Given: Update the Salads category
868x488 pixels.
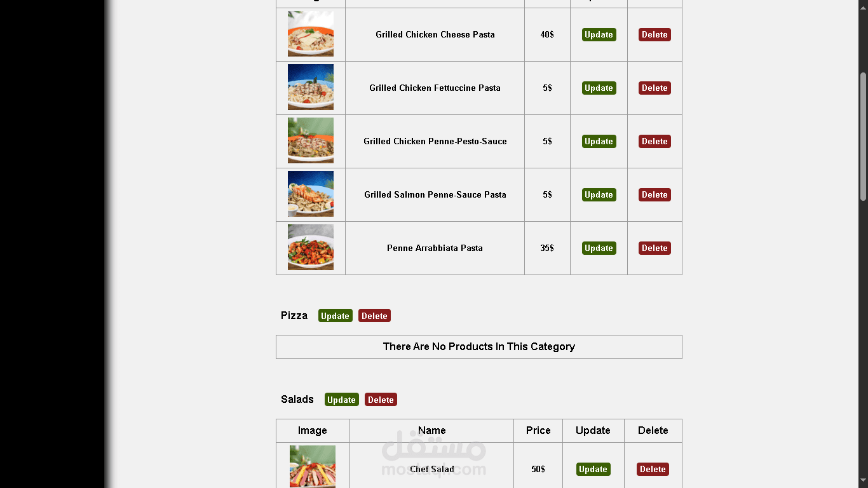Looking at the screenshot, I should point(341,400).
